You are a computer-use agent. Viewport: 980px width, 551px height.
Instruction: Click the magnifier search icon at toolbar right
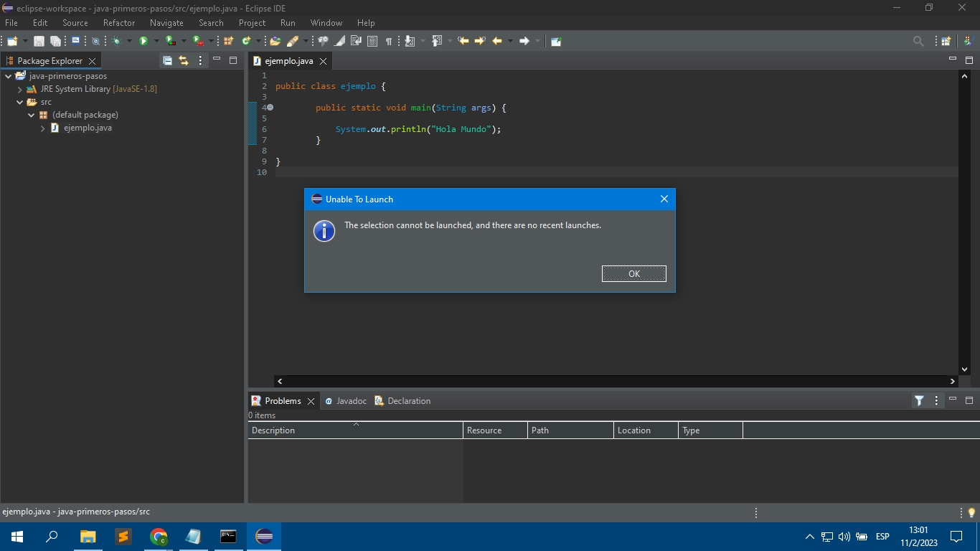pos(918,41)
